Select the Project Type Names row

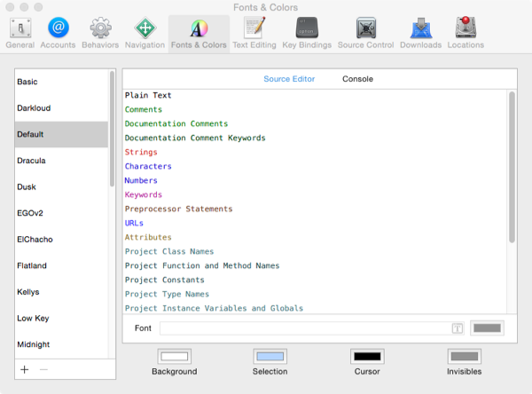(x=315, y=294)
